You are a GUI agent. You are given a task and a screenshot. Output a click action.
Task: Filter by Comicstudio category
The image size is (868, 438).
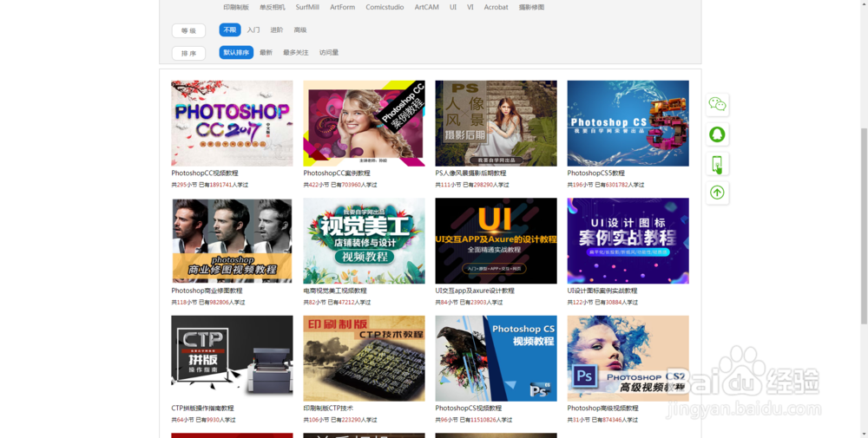(x=385, y=7)
